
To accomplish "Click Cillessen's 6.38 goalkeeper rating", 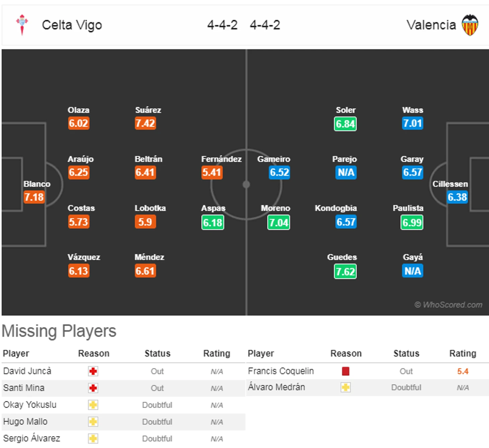I will 457,197.
